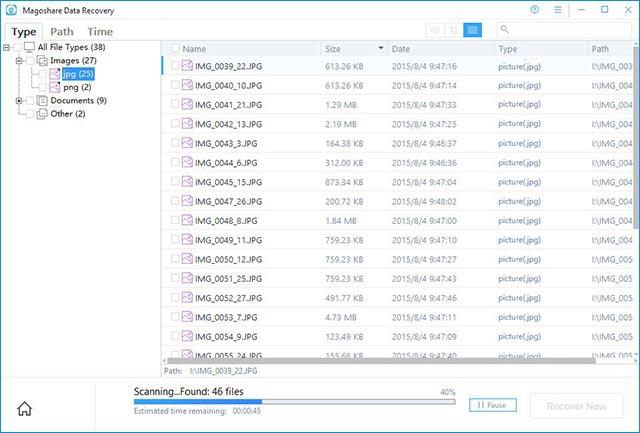Click the png type icon in tree
Screen dimensions: 640x433
pyautogui.click(x=55, y=87)
